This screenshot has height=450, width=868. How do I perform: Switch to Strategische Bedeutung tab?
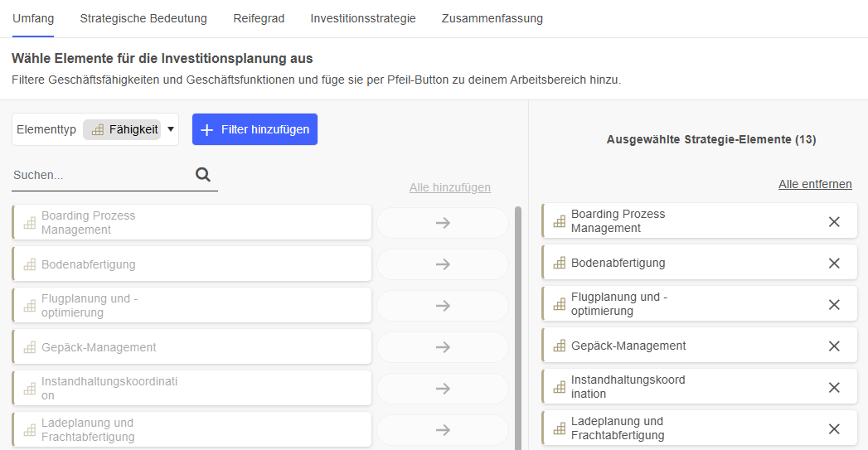(x=143, y=18)
